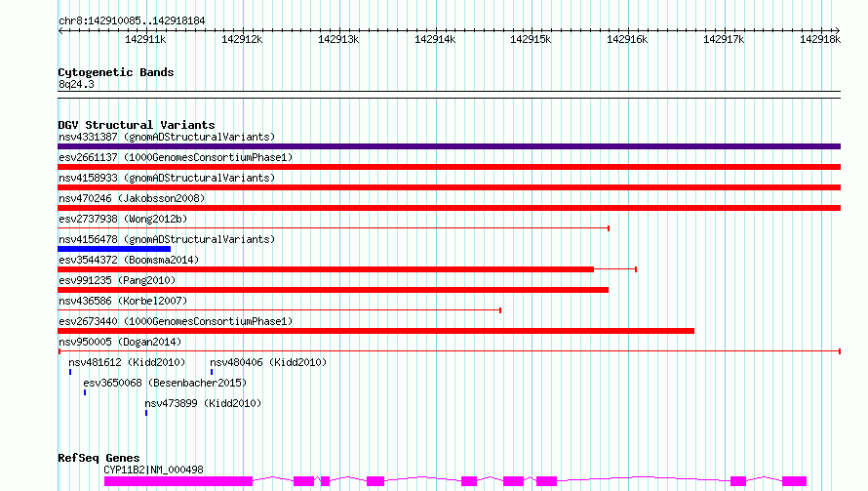This screenshot has height=491, width=868.
Task: Click the 142912k ruler label
Action: point(242,39)
